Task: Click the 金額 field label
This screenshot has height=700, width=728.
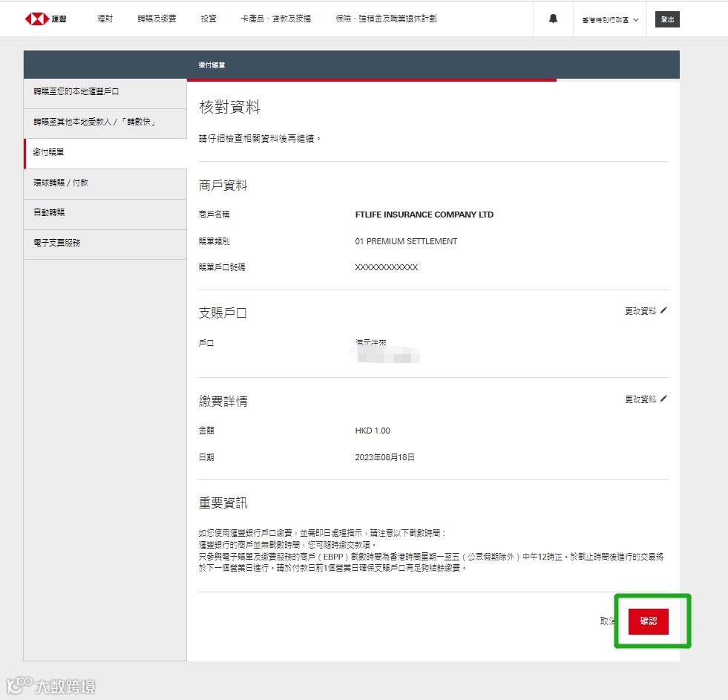Action: 206,431
